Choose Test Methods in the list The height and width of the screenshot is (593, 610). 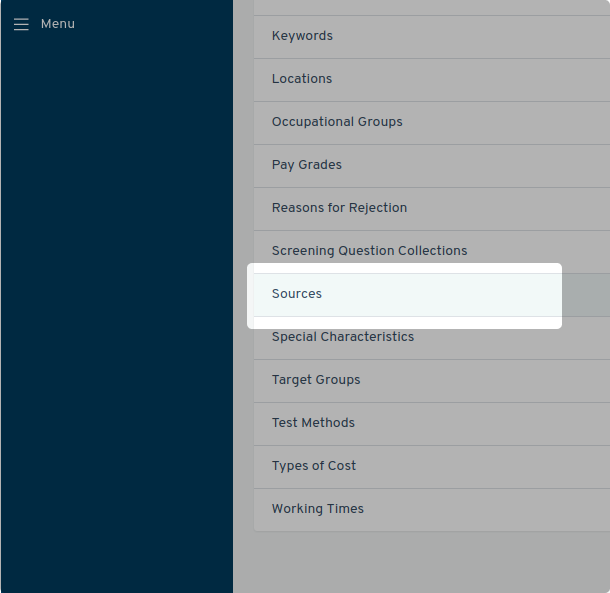coord(313,423)
